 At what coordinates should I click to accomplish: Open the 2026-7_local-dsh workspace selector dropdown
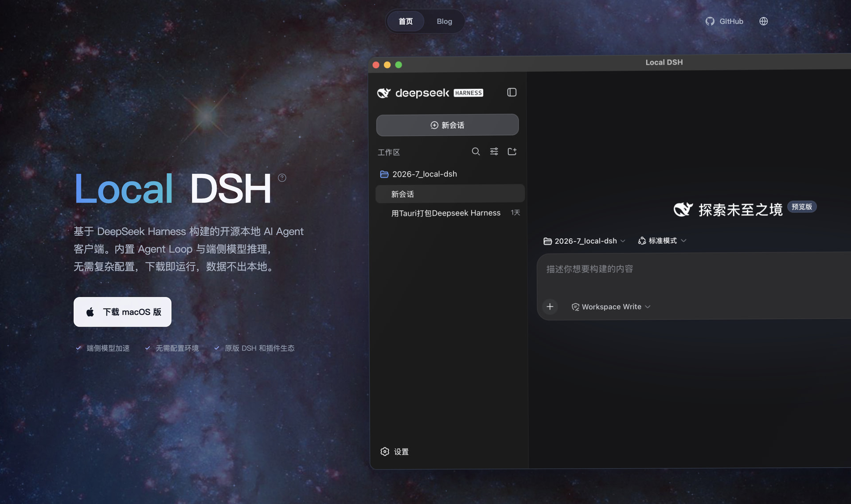[x=584, y=241]
